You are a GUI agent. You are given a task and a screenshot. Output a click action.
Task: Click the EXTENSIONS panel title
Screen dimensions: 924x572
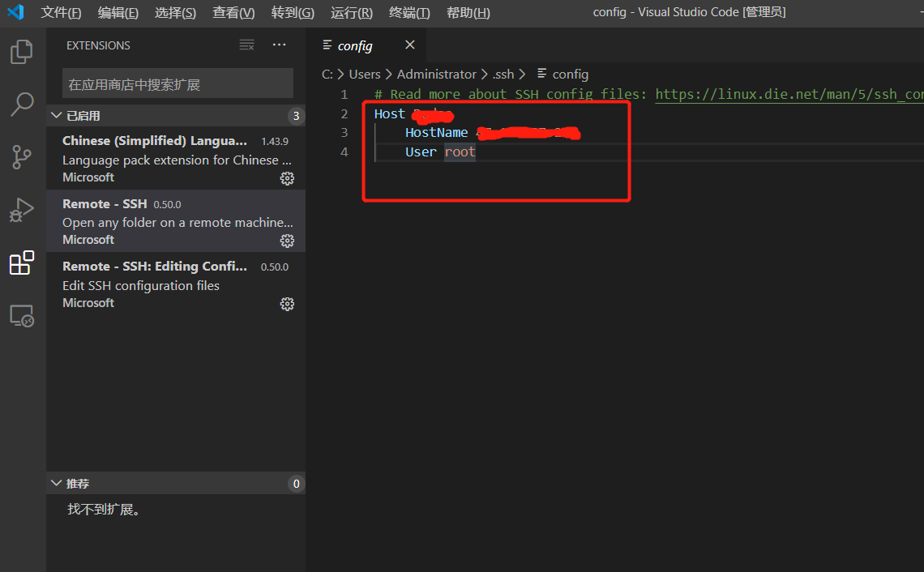coord(98,45)
